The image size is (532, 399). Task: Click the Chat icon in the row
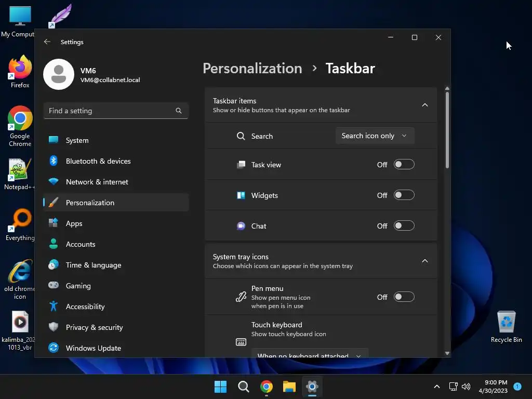[241, 226]
